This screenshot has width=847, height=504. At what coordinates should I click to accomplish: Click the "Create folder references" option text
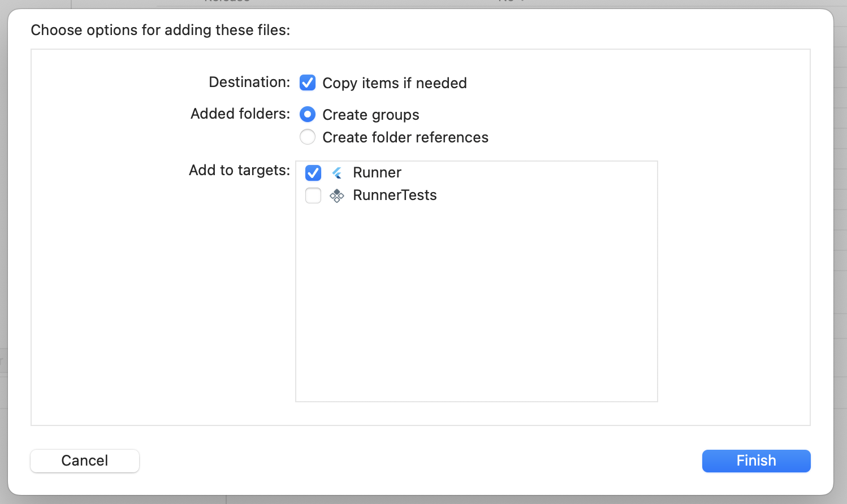(405, 137)
